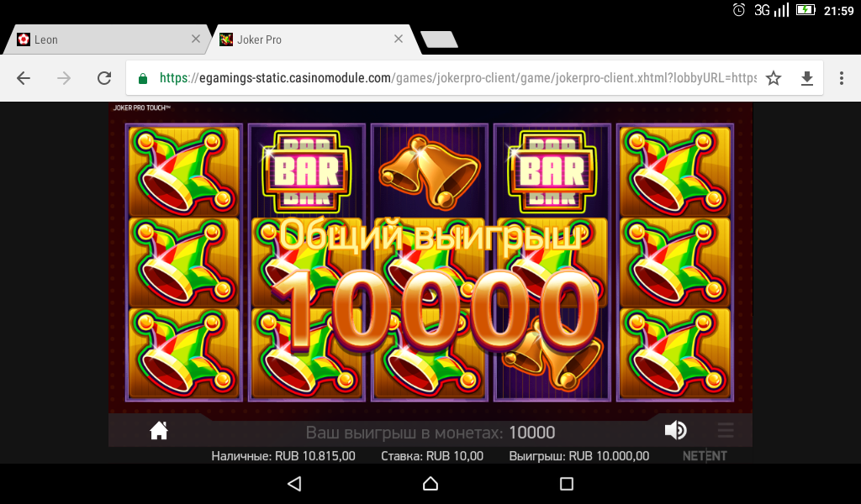The width and height of the screenshot is (861, 504).
Task: Tap the Android back navigation button
Action: (295, 484)
